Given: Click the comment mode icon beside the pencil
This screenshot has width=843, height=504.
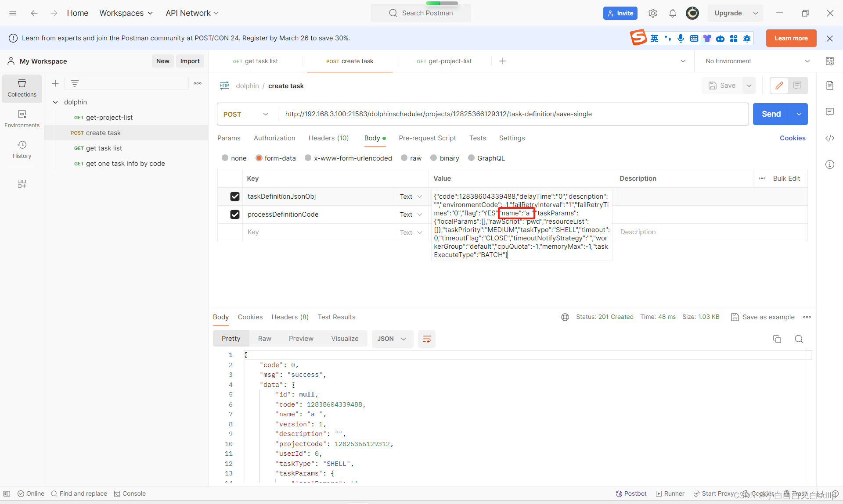Looking at the screenshot, I should 797,86.
